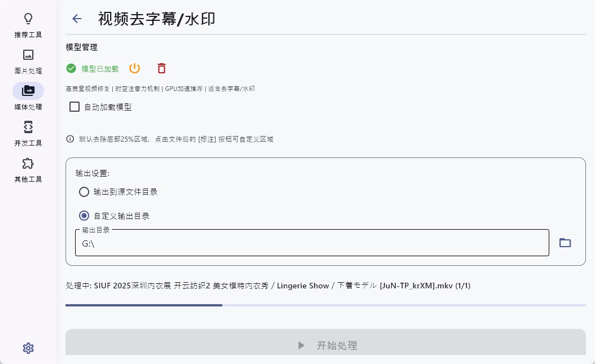Open the 开发工具 sidebar section
Viewport: 595px width, 364px height.
(28, 133)
